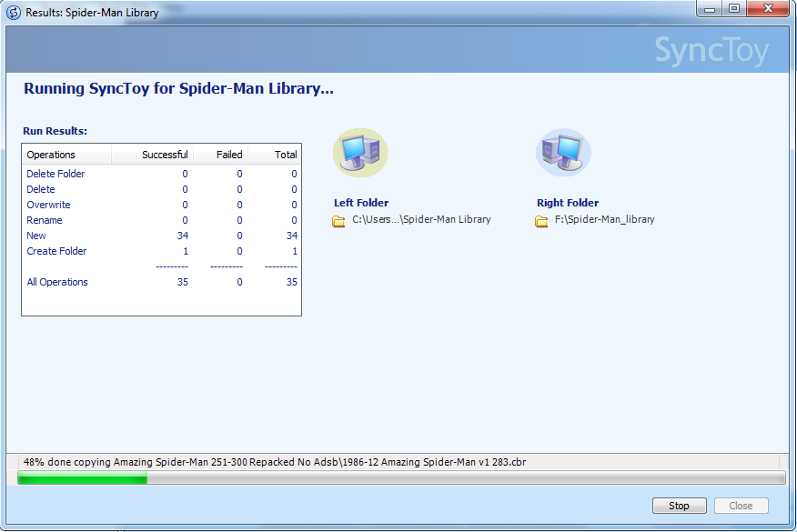Screen dimensions: 797x532
Task: Click the Create Folder row label
Action: 57,251
